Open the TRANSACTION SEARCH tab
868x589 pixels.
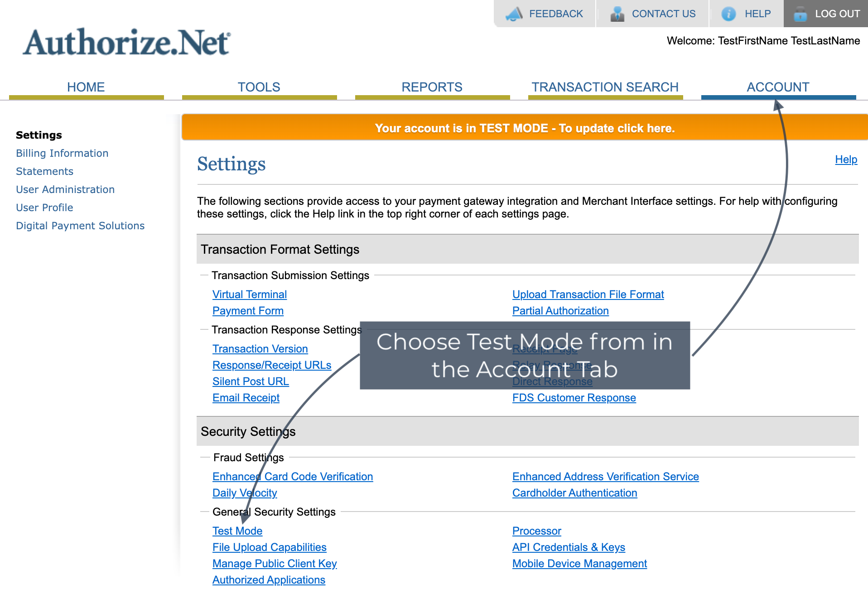tap(605, 87)
